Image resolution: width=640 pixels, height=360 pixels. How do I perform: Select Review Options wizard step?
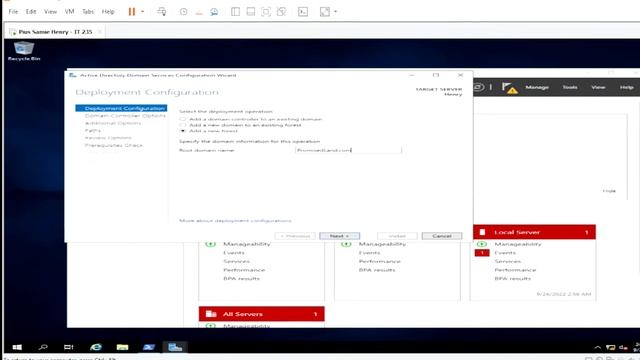pos(108,138)
